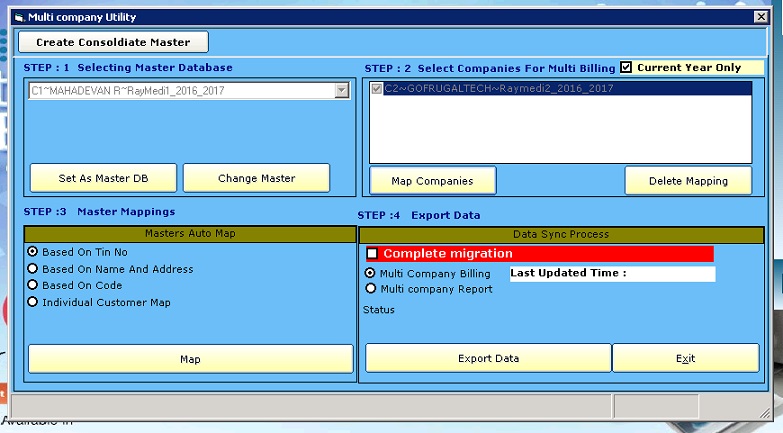Open the master database dropdown arrow

342,90
